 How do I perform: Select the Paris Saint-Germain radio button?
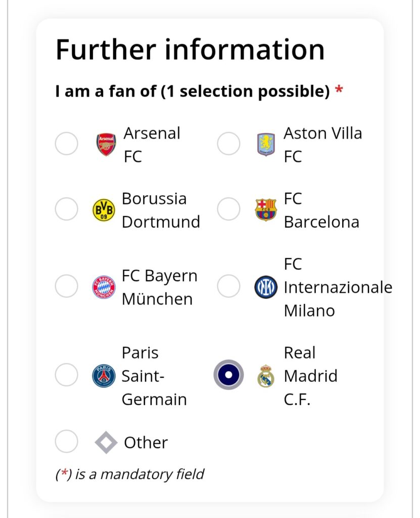[x=66, y=375]
